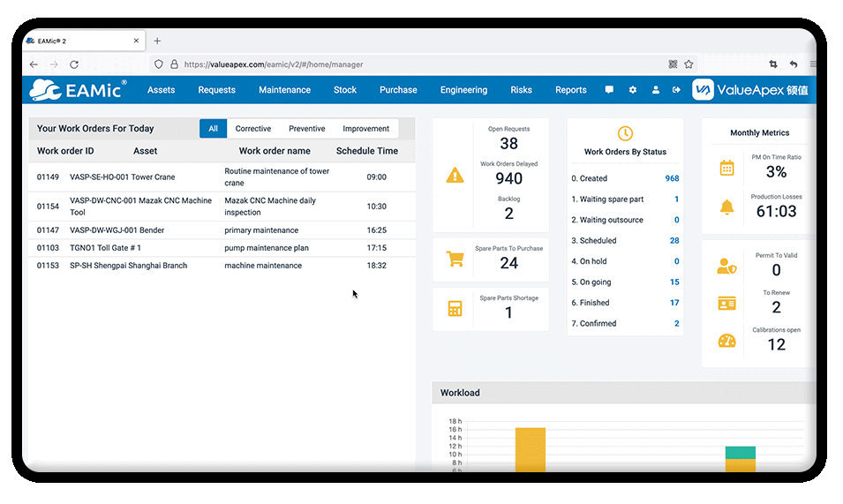Open work order 01149 Tower Crane
The image size is (843, 504).
coord(222,177)
